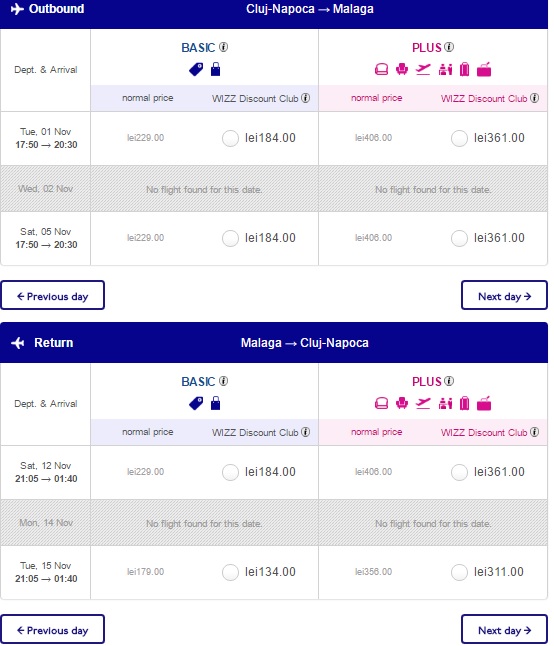Select lei361.00 PLUS fare for Sat 05 Nov
Screen dimensions: 554x646
coord(459,238)
